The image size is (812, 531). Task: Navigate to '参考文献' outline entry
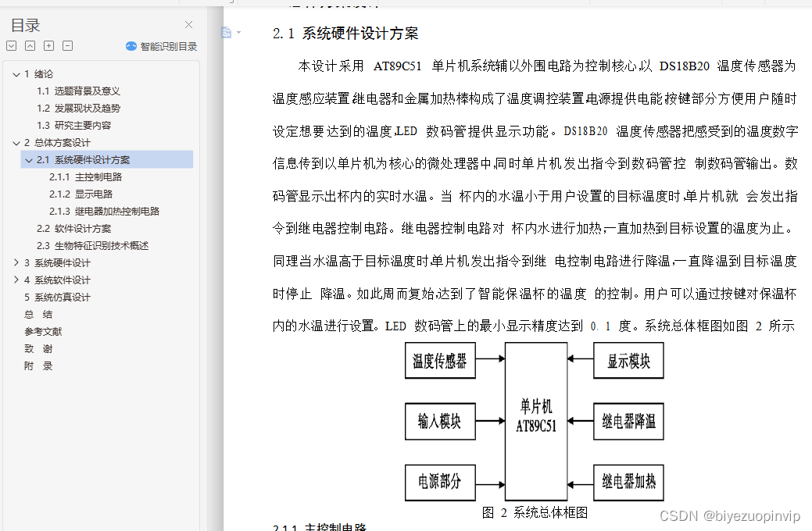point(43,331)
